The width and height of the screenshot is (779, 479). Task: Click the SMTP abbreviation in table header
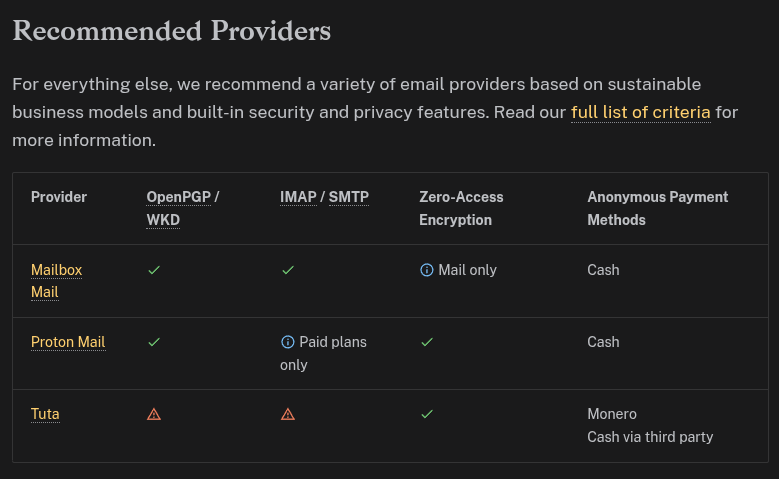pyautogui.click(x=348, y=197)
